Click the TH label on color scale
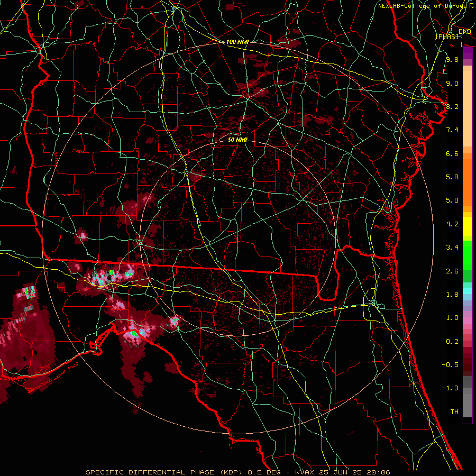476x476 pixels. (x=454, y=412)
